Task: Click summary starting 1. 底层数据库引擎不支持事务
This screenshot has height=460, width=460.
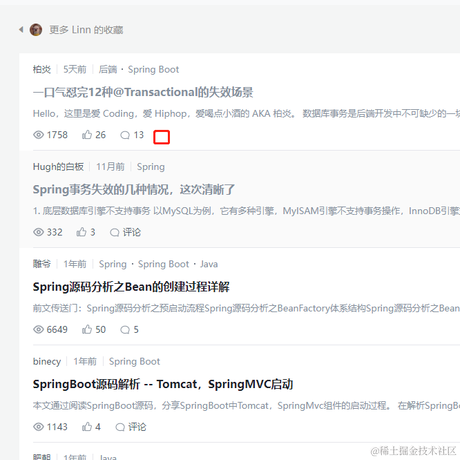Action: click(246, 211)
